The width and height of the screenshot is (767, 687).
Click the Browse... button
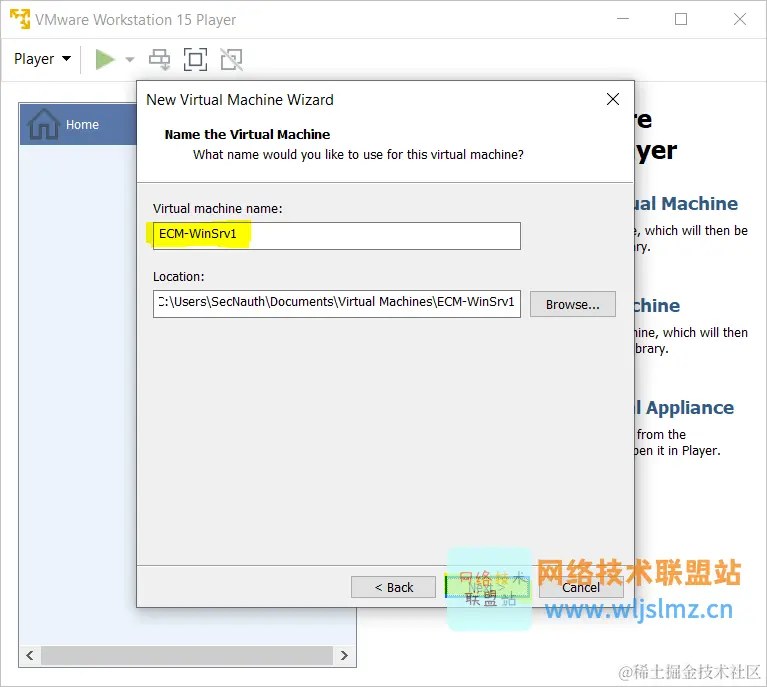pyautogui.click(x=572, y=304)
